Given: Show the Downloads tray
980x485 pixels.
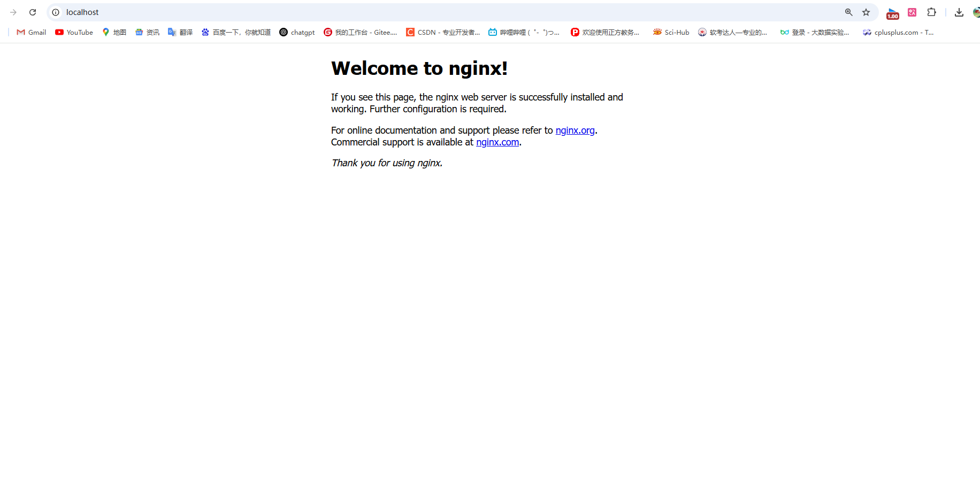Looking at the screenshot, I should [959, 12].
